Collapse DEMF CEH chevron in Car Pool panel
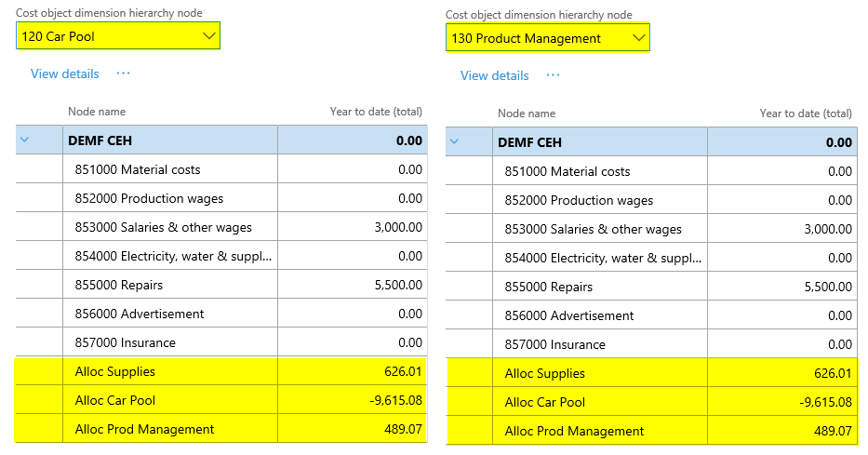The image size is (868, 455). click(25, 141)
